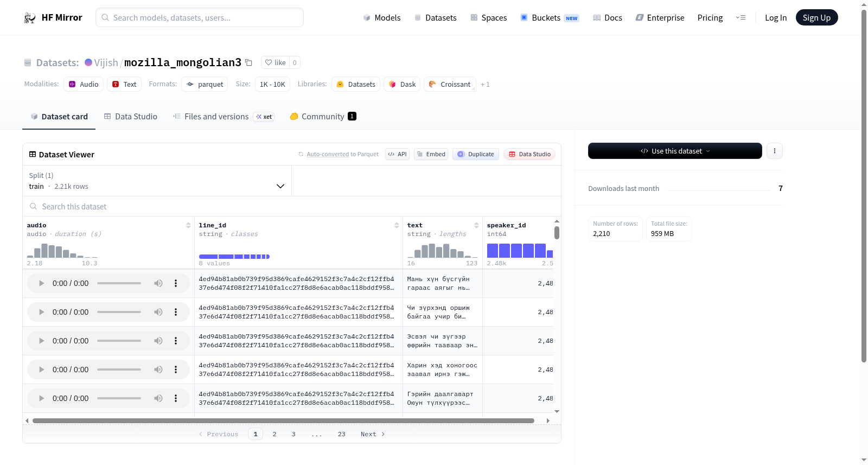
Task: Expand the Use this dataset dropdown
Action: click(675, 151)
